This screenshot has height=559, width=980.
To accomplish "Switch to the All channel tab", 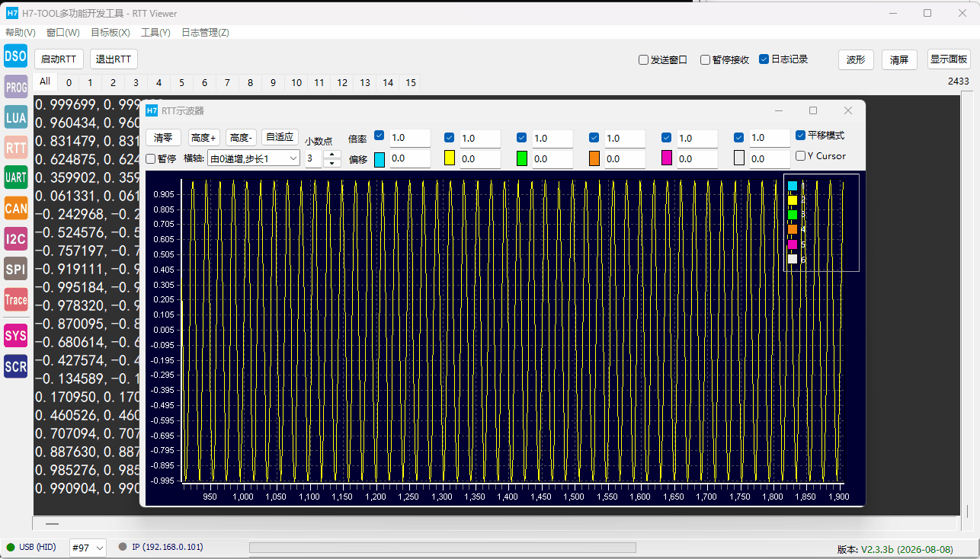I will [45, 81].
